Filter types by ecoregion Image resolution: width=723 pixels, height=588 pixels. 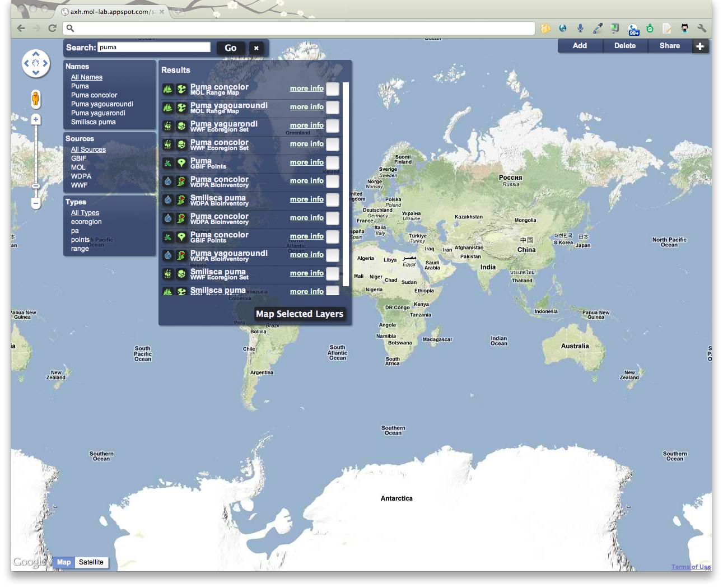pos(86,222)
